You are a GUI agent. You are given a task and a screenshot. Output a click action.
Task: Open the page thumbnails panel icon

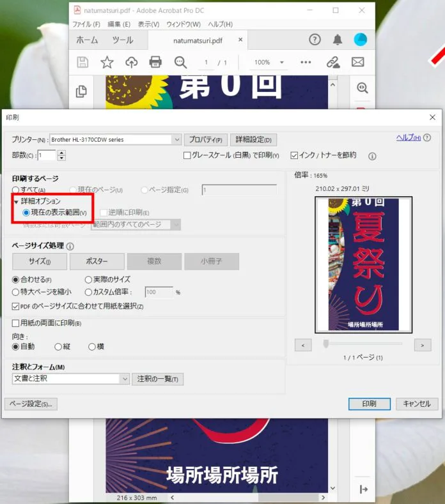(x=81, y=91)
